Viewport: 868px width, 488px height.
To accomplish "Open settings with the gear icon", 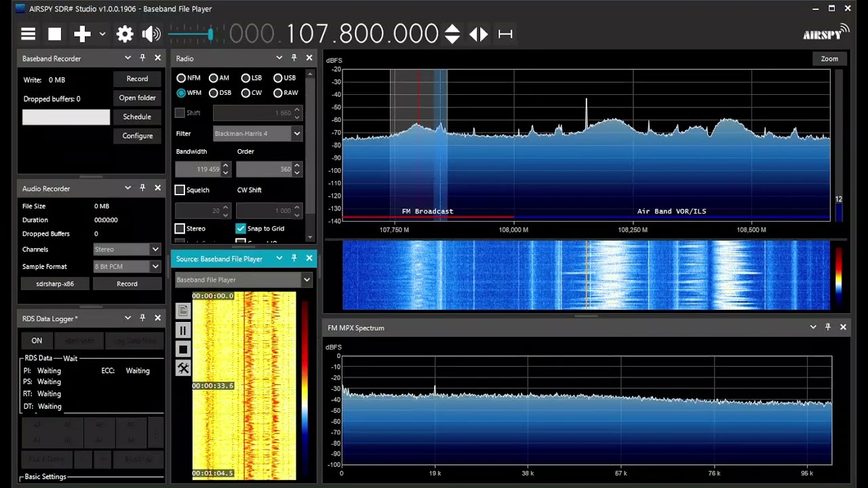I will [x=125, y=34].
